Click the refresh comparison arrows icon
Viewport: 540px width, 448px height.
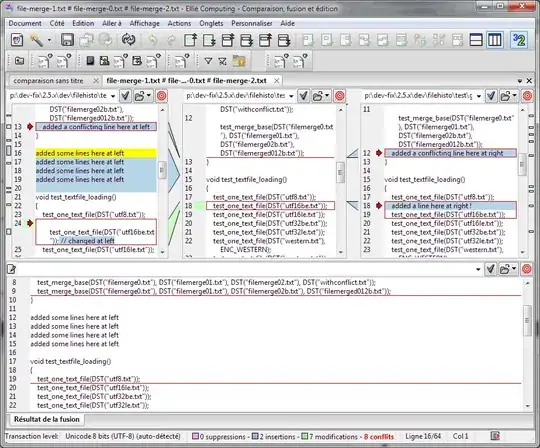[x=128, y=40]
